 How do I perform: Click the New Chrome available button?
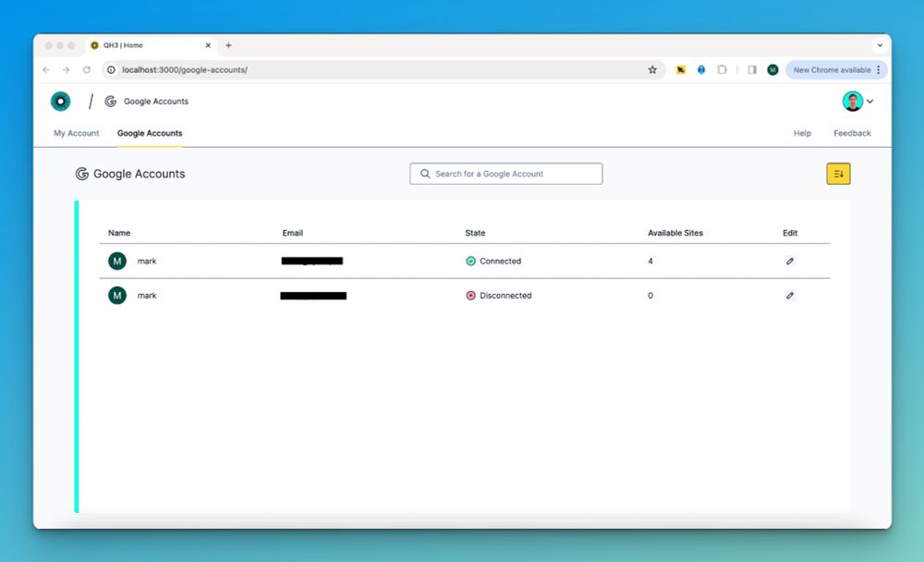(832, 69)
